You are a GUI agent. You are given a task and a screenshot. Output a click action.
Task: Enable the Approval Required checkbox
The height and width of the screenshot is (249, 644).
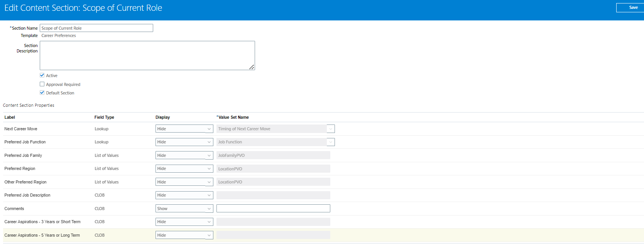pyautogui.click(x=42, y=84)
